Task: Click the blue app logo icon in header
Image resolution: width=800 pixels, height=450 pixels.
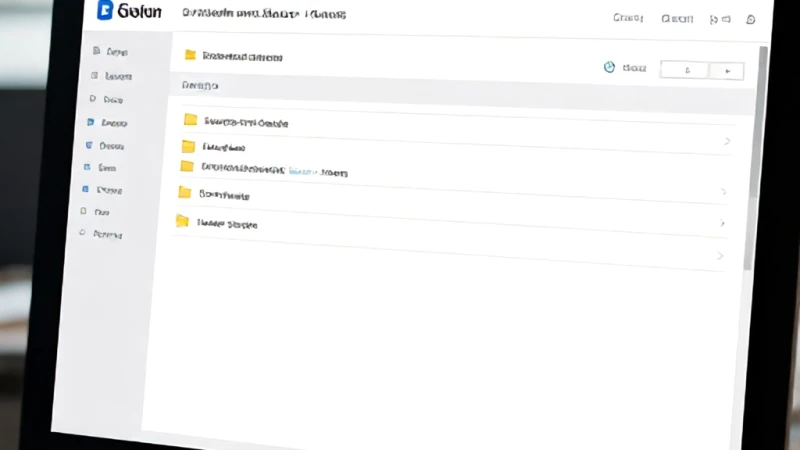Action: [105, 10]
